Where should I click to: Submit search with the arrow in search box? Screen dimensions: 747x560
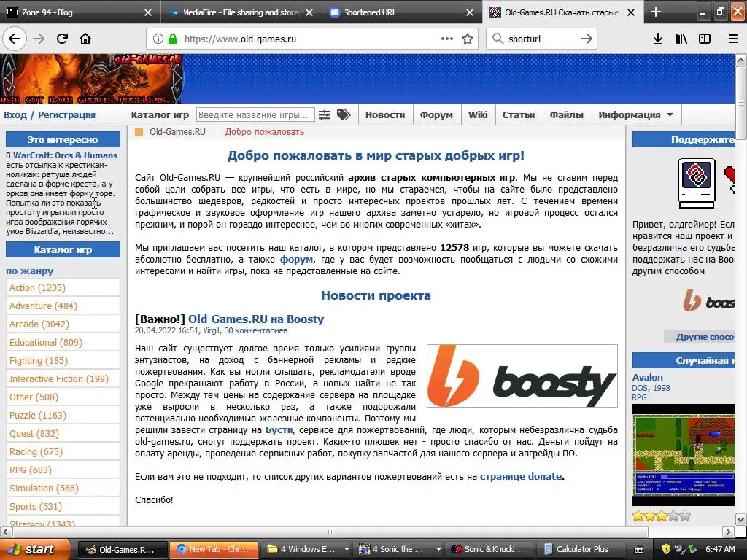pos(587,39)
